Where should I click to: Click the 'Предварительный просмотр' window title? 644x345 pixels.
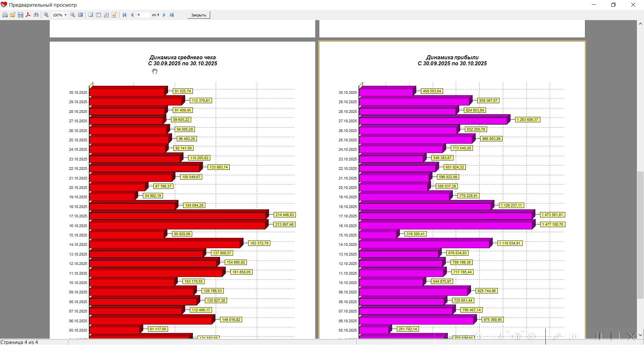tap(43, 5)
